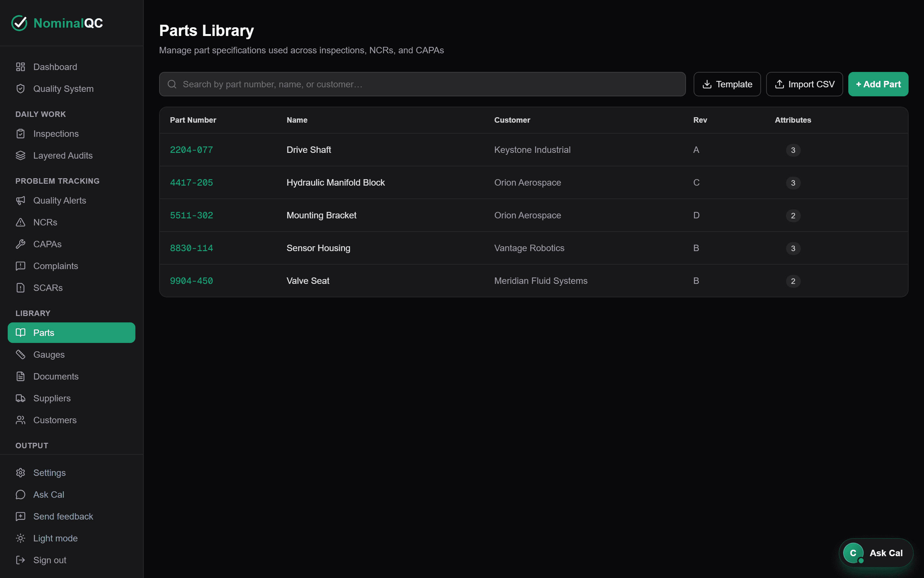Open the floating Ask Cal assistant
The width and height of the screenshot is (924, 578).
tap(876, 553)
